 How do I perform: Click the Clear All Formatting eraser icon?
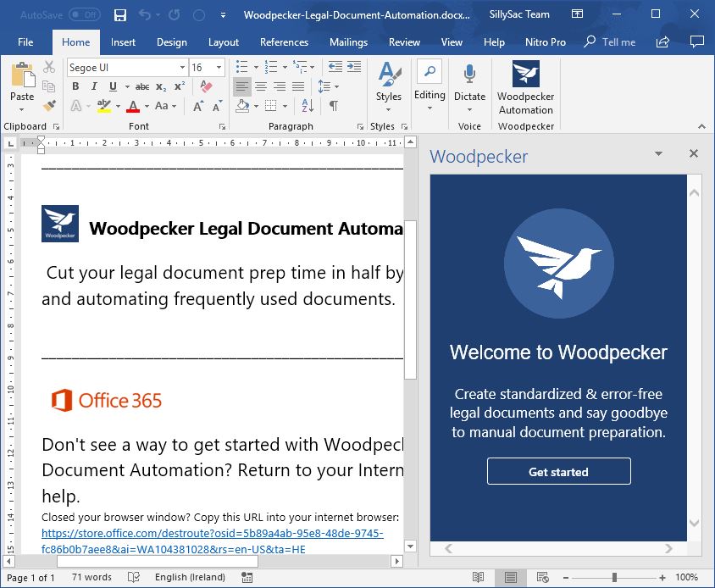[205, 86]
